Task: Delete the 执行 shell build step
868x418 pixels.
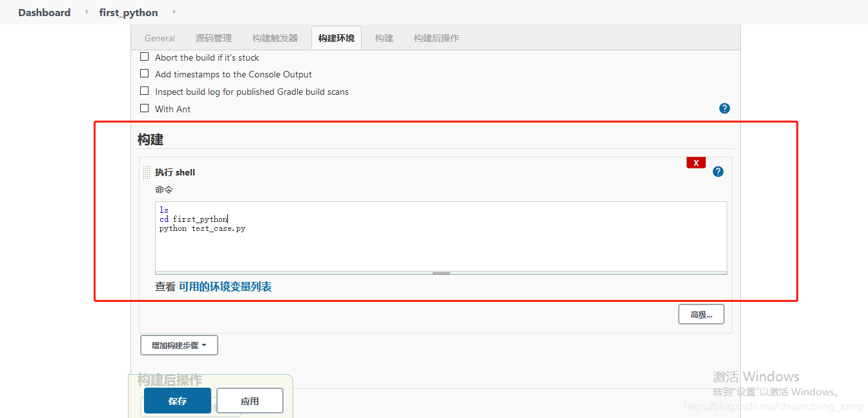Action: click(x=696, y=163)
